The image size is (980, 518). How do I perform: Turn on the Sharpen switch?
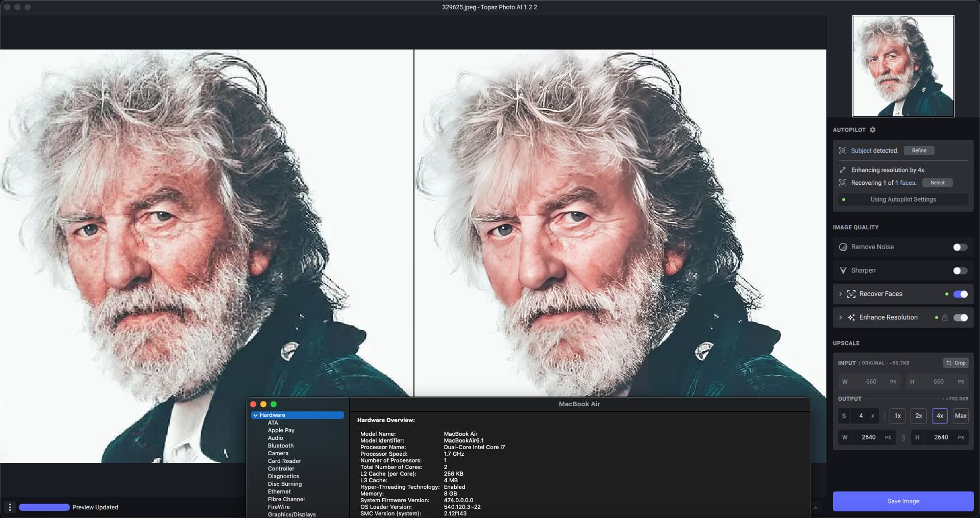(x=960, y=270)
